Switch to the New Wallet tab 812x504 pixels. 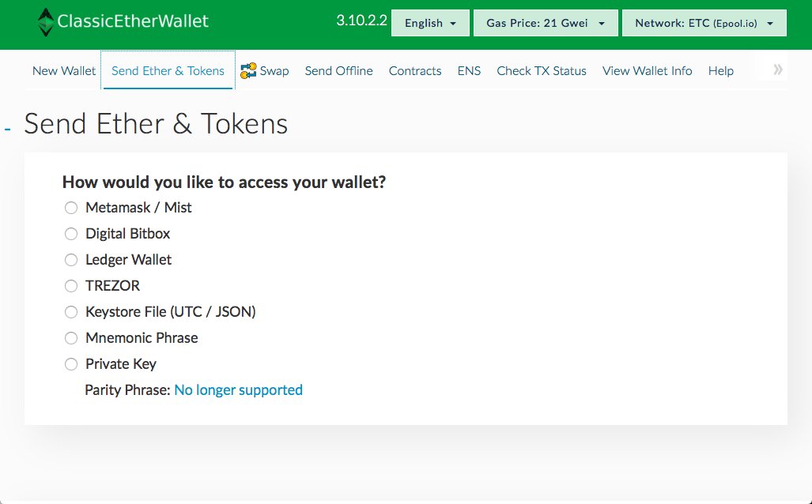point(64,70)
